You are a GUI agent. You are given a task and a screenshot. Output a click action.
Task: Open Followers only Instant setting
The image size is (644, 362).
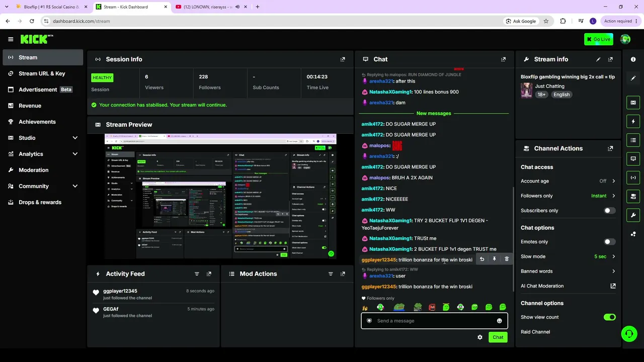pos(603,196)
